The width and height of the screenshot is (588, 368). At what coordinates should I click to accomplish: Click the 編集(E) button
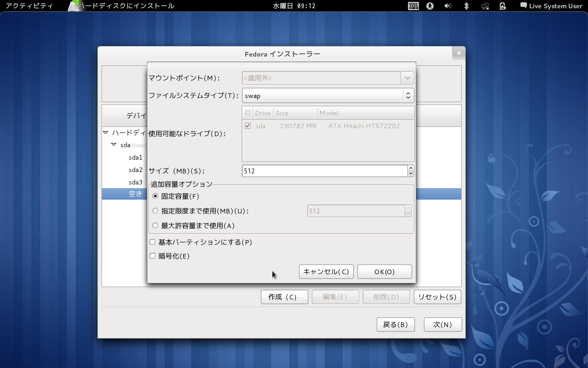(x=335, y=297)
